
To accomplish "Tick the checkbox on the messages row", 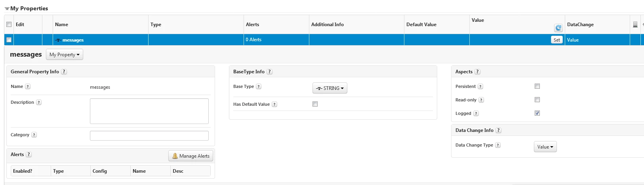I will point(9,40).
